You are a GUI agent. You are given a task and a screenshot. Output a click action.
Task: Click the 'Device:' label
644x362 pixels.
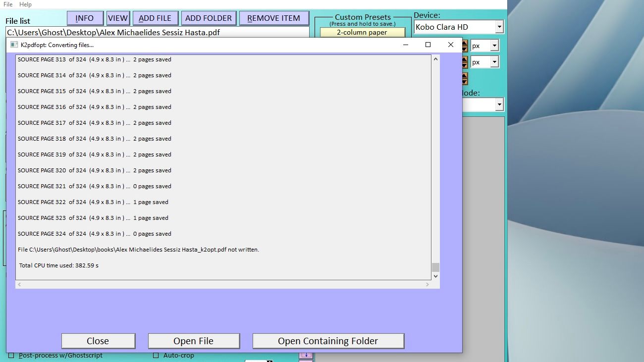427,15
